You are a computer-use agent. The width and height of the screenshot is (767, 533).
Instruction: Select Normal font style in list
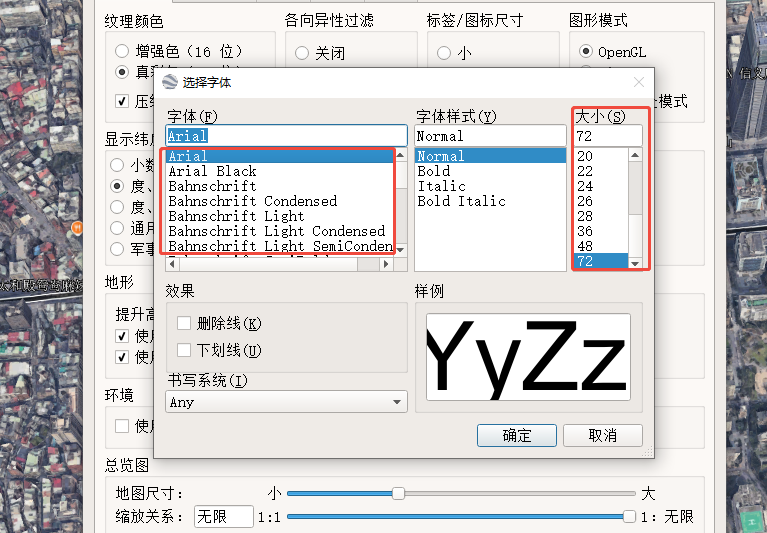coord(490,156)
